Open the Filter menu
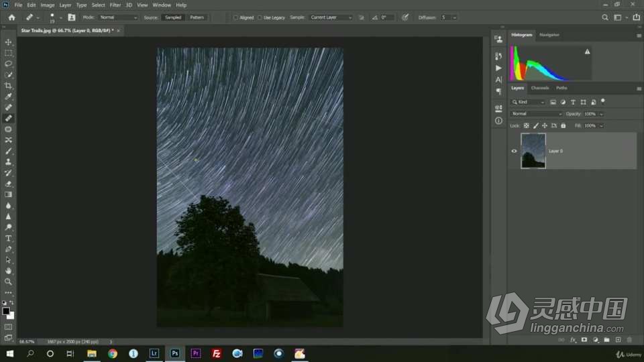This screenshot has width=644, height=362. pos(115,5)
